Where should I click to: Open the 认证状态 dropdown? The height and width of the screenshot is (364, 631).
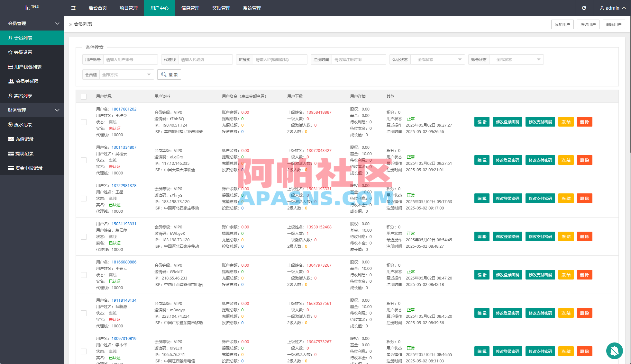click(x=437, y=59)
